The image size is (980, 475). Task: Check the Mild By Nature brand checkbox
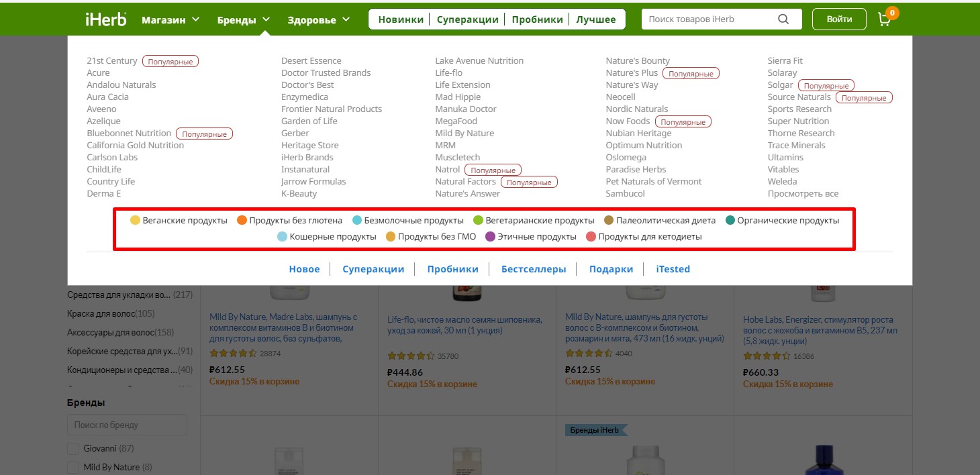point(72,467)
